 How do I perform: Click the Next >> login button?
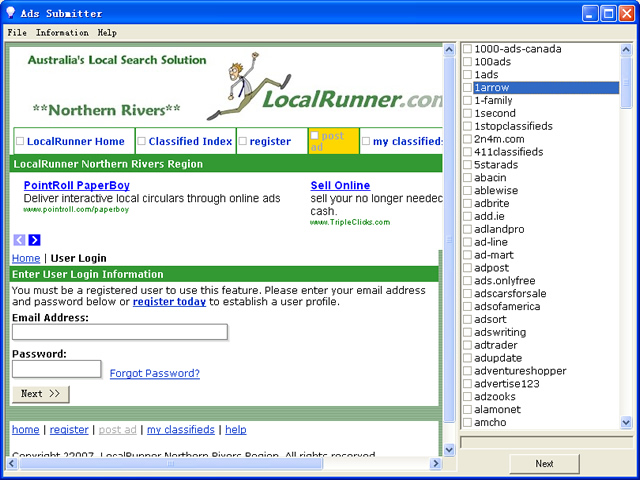(40, 394)
